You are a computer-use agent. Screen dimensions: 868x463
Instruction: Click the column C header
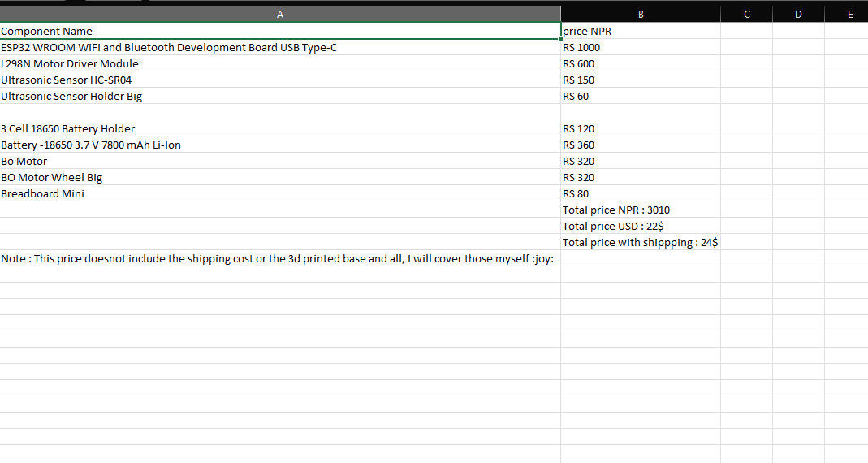pos(746,14)
